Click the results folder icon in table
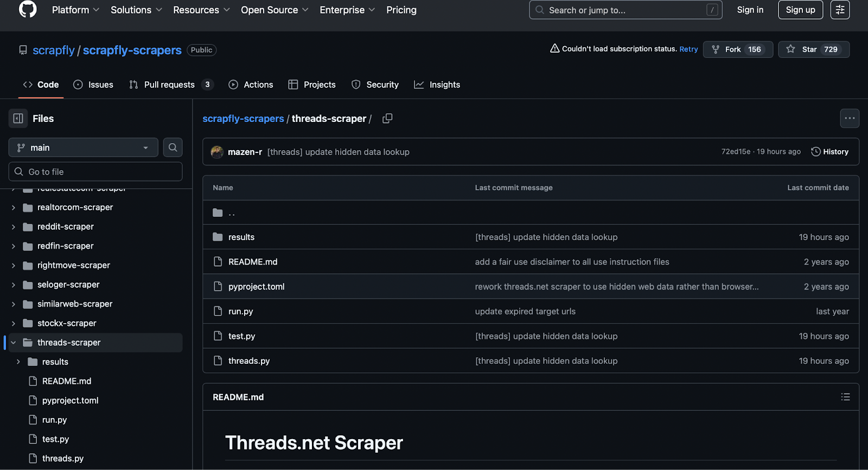The image size is (868, 470). (x=218, y=237)
